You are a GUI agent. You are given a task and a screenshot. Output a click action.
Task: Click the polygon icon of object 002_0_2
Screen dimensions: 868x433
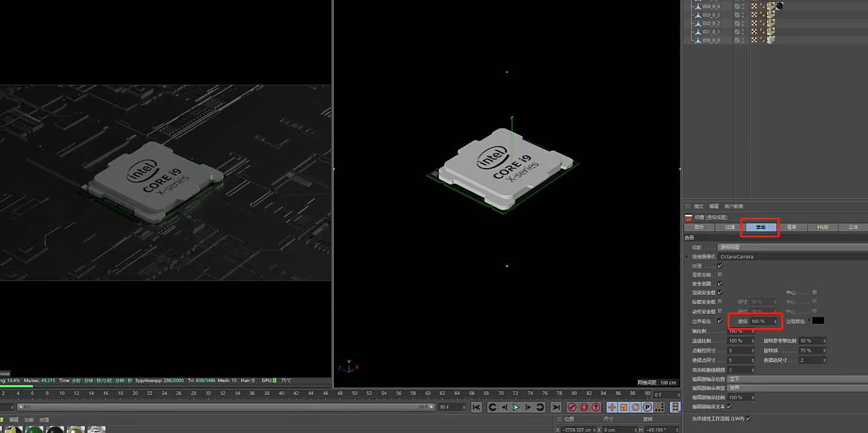click(x=698, y=23)
